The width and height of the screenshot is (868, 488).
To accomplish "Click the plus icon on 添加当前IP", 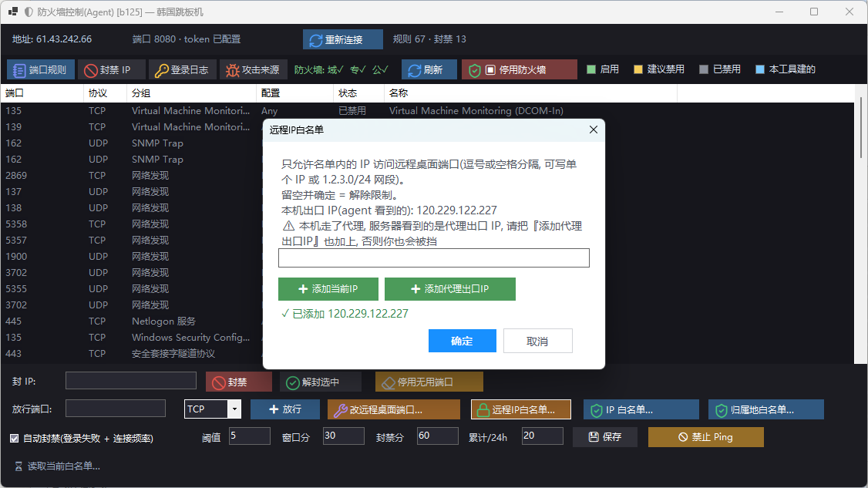I will (x=303, y=289).
